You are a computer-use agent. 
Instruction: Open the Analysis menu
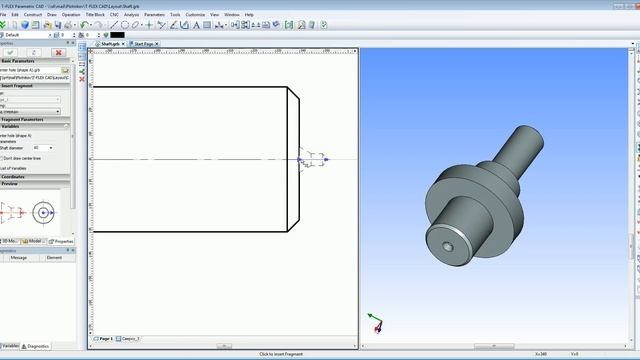(131, 15)
